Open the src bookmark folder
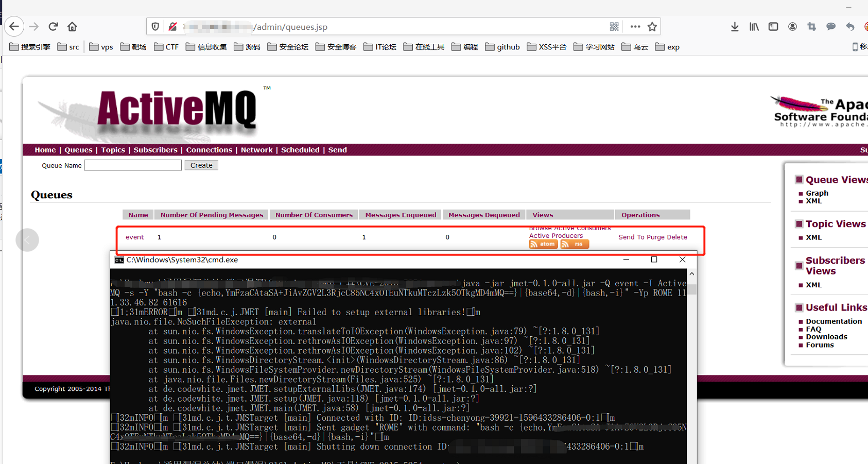 68,47
